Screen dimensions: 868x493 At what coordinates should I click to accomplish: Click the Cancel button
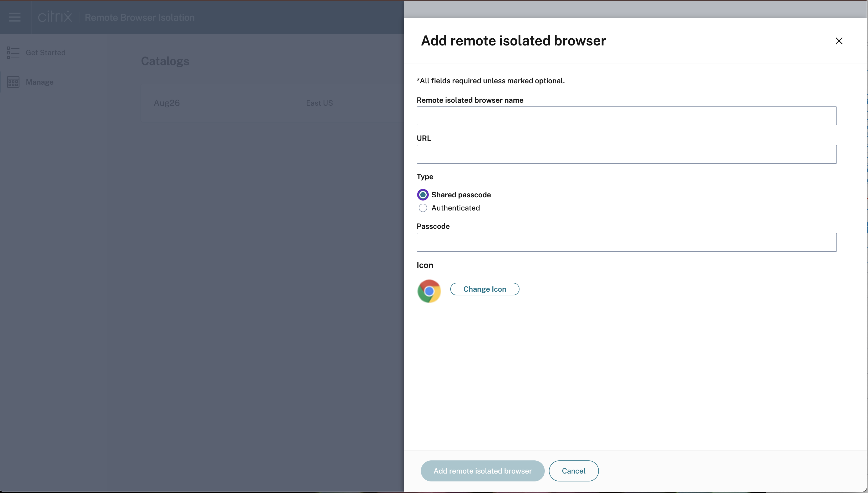click(x=573, y=471)
